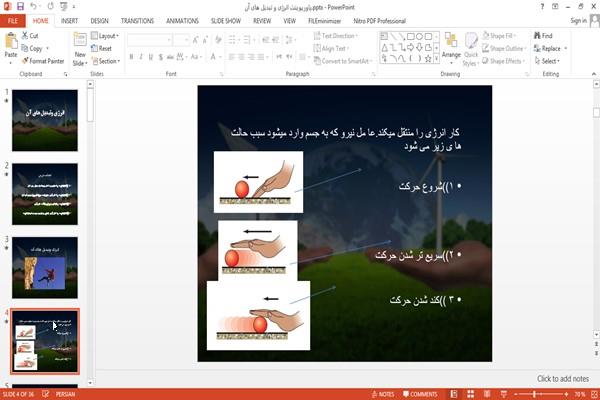Toggle NOTES pane in status bar
This screenshot has width=600, height=400.
click(x=383, y=394)
